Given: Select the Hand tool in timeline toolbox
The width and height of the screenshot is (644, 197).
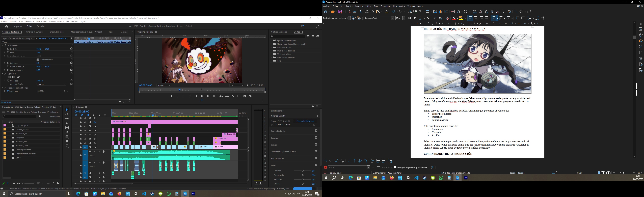Looking at the screenshot, I should (x=67, y=141).
